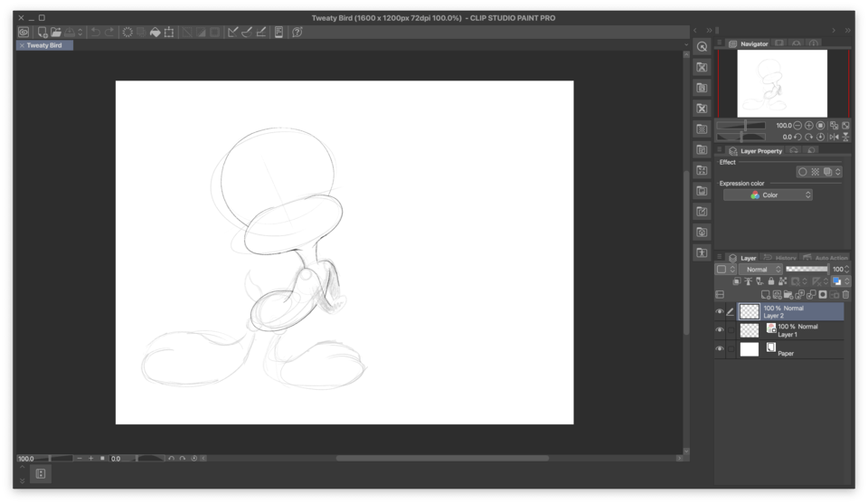Click the layer opacity stepper arrows

click(x=846, y=269)
